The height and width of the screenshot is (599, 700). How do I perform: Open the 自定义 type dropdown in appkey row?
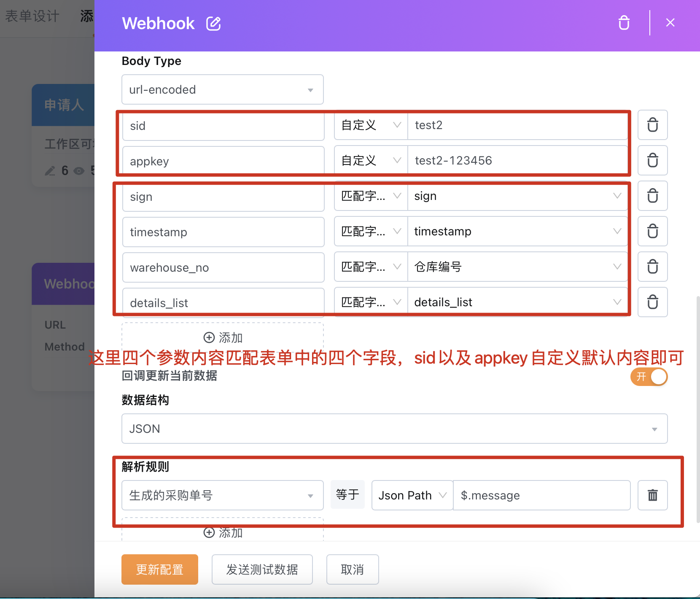[371, 160]
